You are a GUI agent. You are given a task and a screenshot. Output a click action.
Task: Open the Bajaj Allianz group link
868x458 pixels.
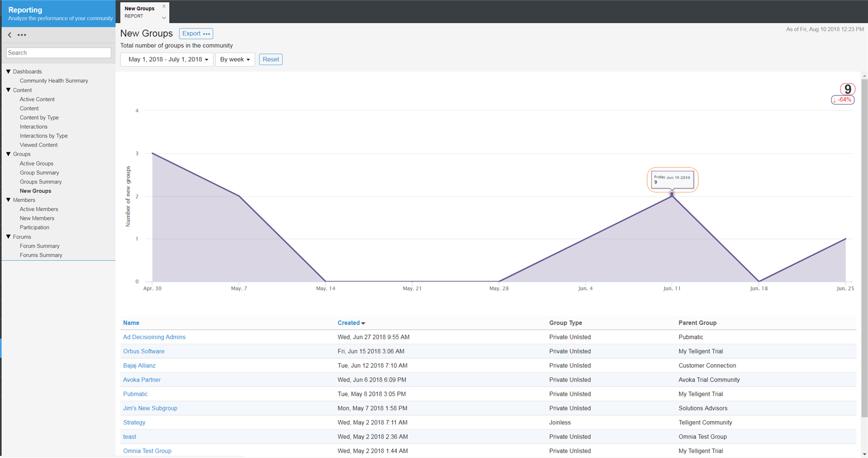[x=139, y=366]
